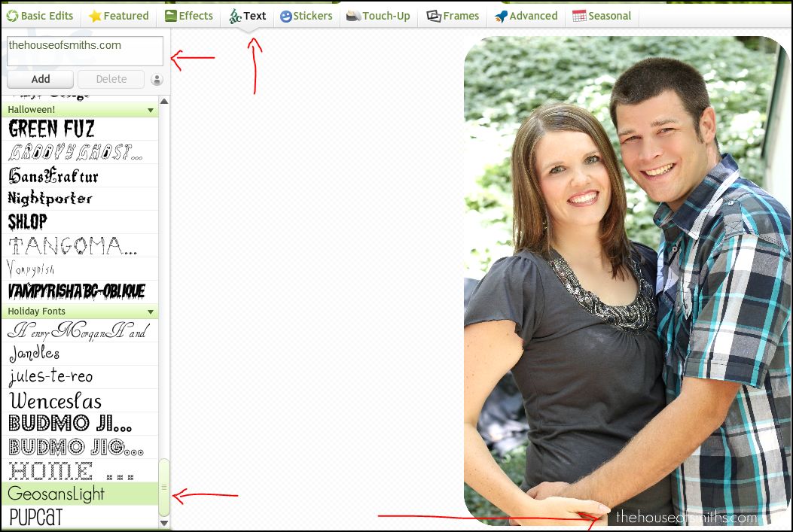The width and height of the screenshot is (793, 532).
Task: Select the jules-te-reo font
Action: [80, 377]
